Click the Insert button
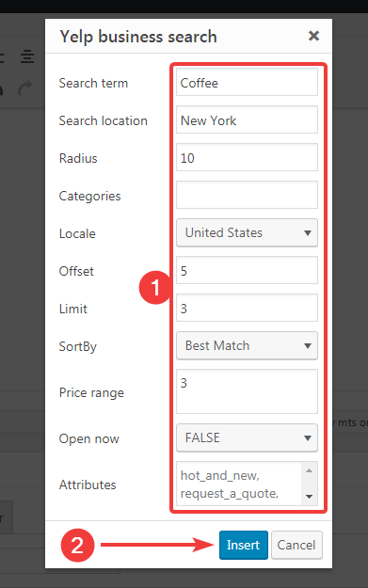 point(244,545)
